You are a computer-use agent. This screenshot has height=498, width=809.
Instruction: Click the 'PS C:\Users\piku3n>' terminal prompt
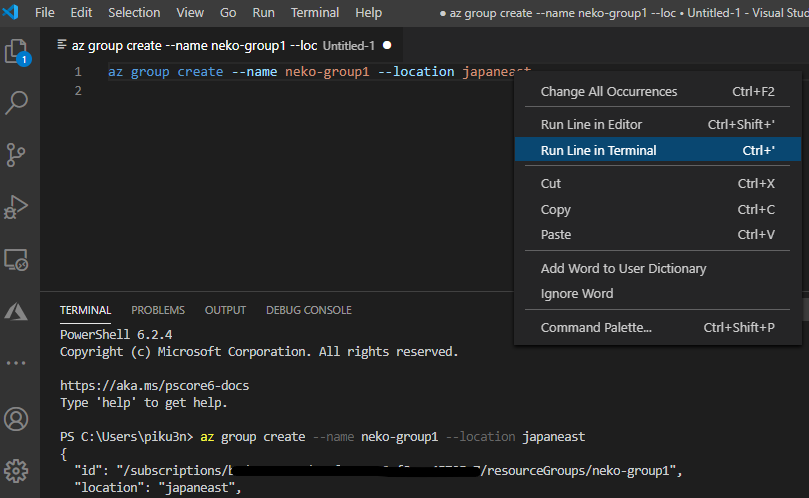[126, 437]
